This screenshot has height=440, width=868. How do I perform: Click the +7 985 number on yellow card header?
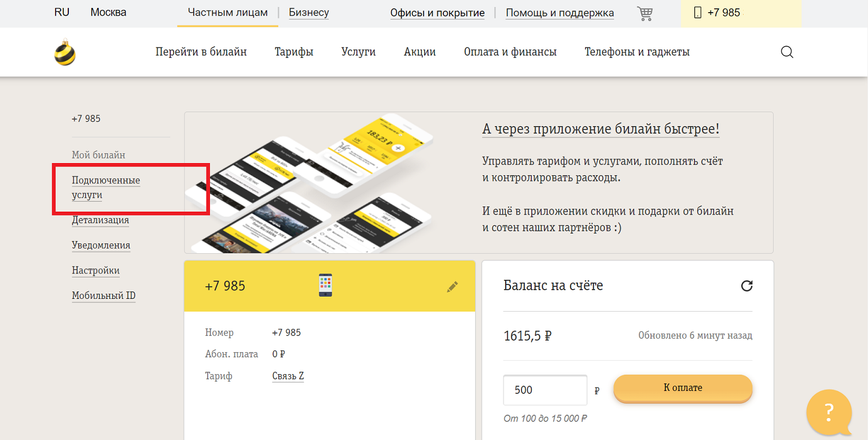(225, 286)
